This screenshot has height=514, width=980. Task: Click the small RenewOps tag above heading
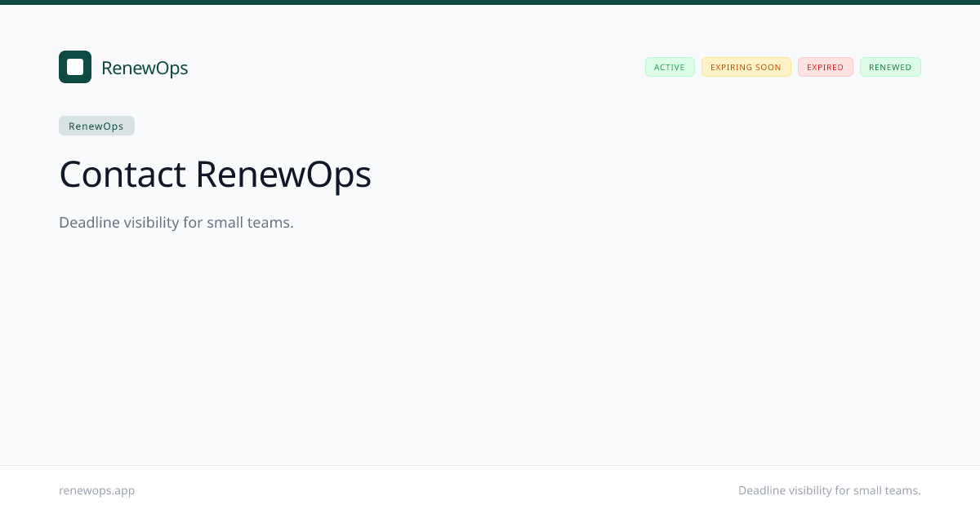click(96, 126)
